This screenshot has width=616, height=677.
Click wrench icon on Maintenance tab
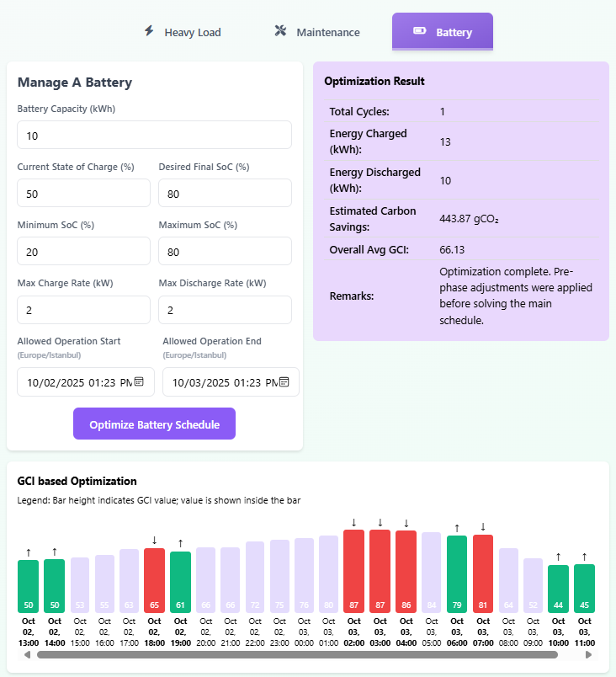[x=281, y=31]
